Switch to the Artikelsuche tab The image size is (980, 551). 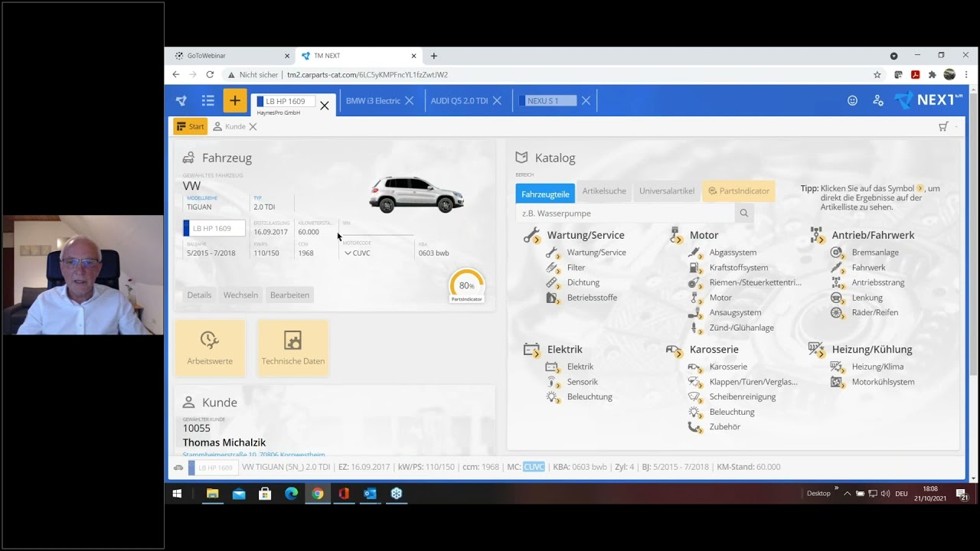(604, 191)
